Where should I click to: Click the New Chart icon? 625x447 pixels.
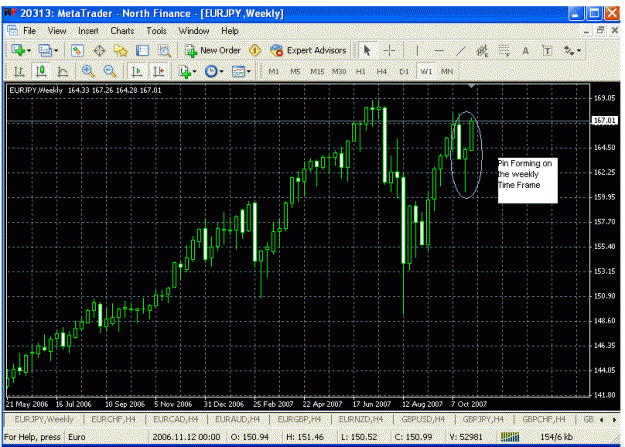click(18, 50)
